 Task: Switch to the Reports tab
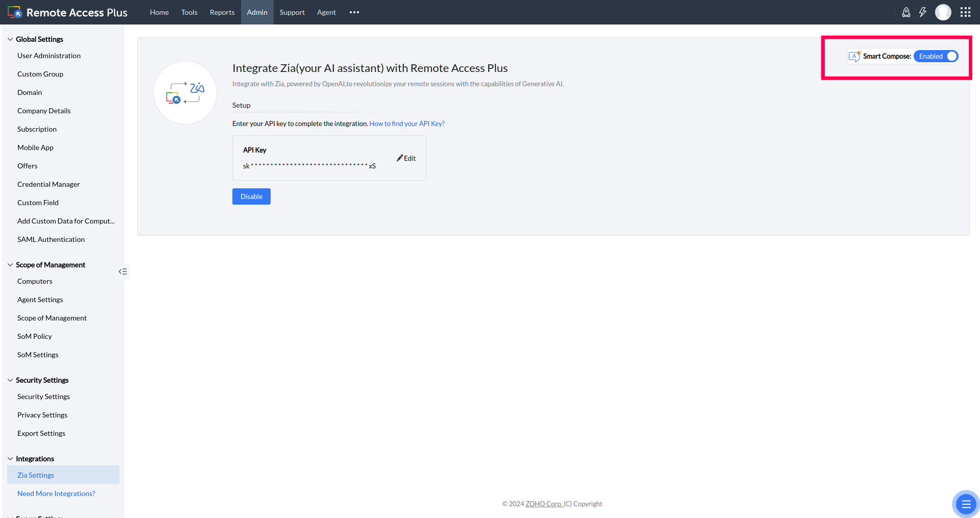222,12
